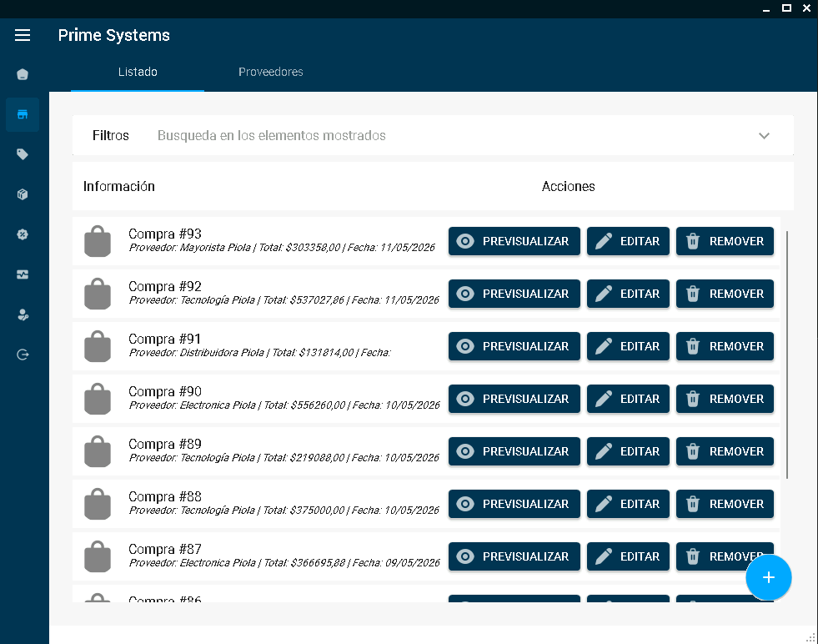Remove Compra #91
Viewport: 818px width, 644px height.
725,346
